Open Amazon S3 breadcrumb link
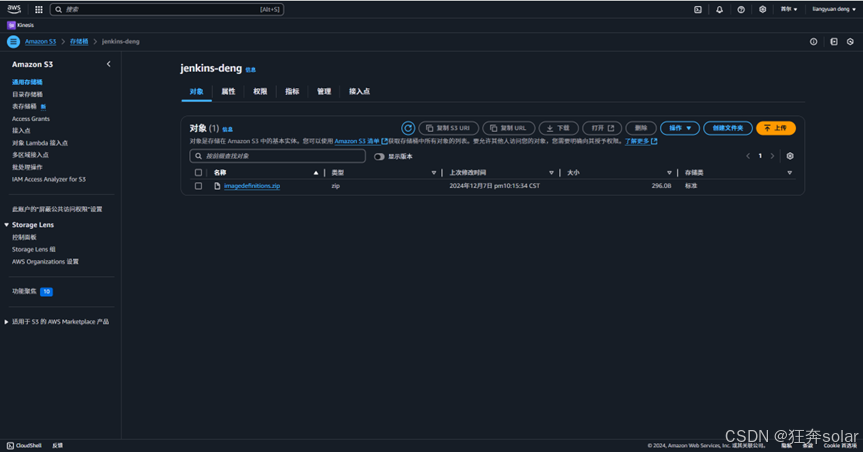863x452 pixels. [40, 41]
